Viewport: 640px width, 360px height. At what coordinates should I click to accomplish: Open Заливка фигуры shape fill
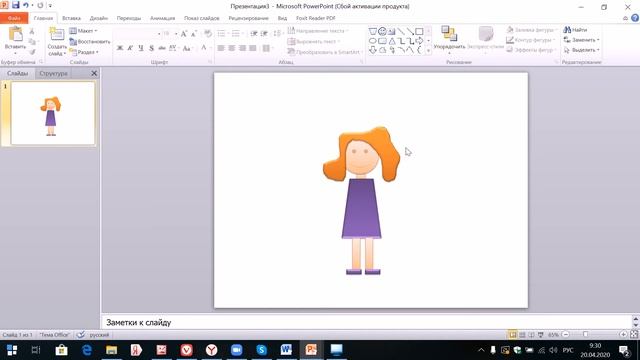(531, 30)
